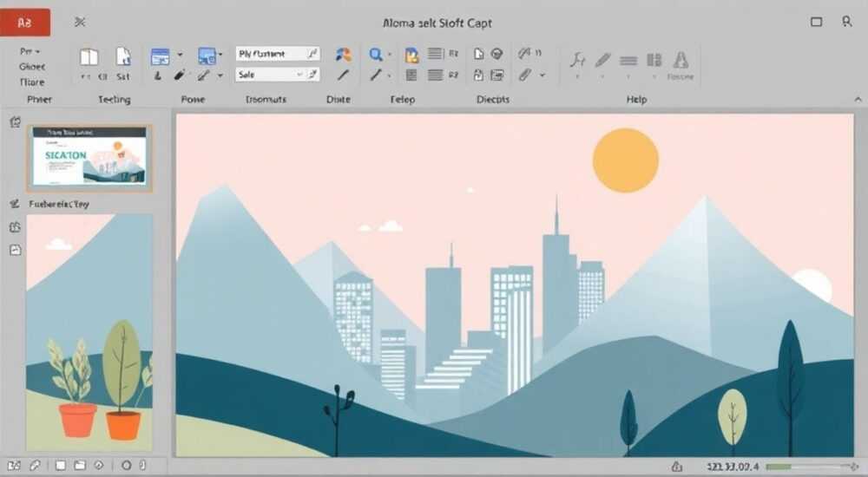Click the blue slide layout icon

point(160,56)
